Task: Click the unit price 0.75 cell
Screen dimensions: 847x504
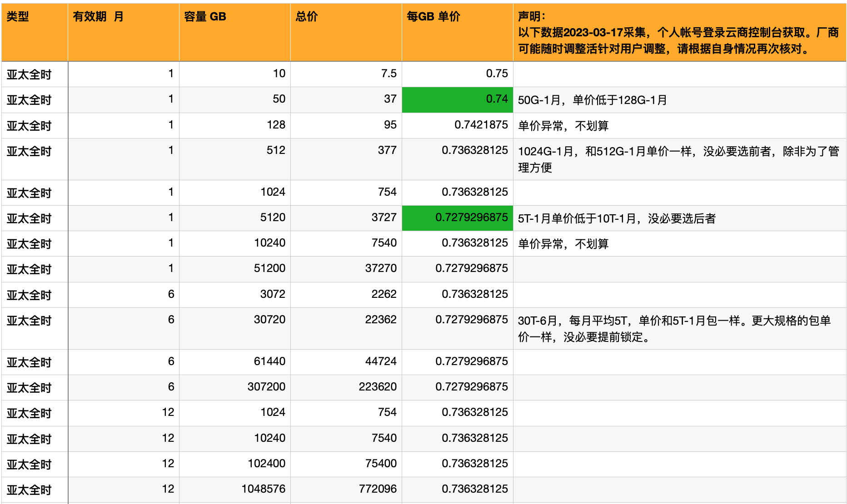Action: click(458, 74)
